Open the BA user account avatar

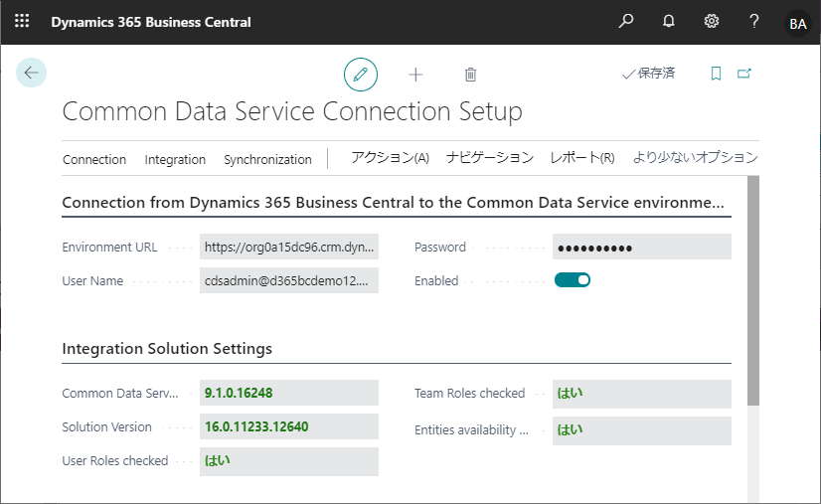pyautogui.click(x=797, y=24)
